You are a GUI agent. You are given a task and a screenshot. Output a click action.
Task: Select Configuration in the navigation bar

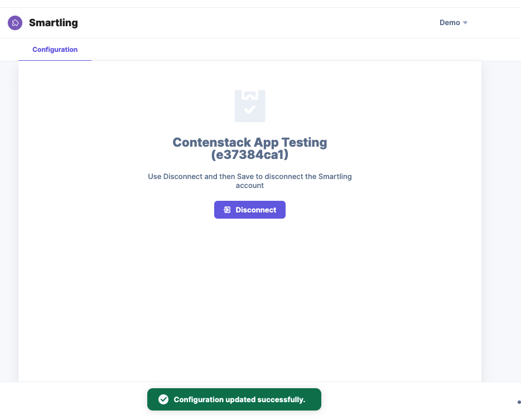coord(55,50)
